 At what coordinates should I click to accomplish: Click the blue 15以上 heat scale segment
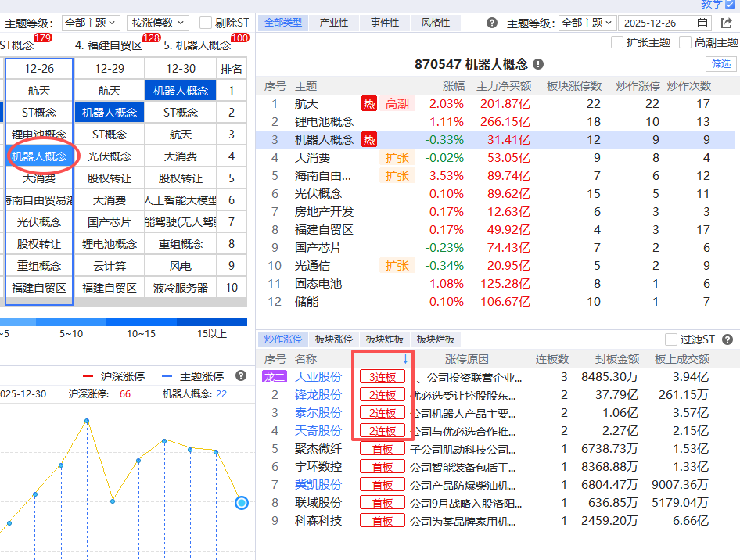[213, 321]
